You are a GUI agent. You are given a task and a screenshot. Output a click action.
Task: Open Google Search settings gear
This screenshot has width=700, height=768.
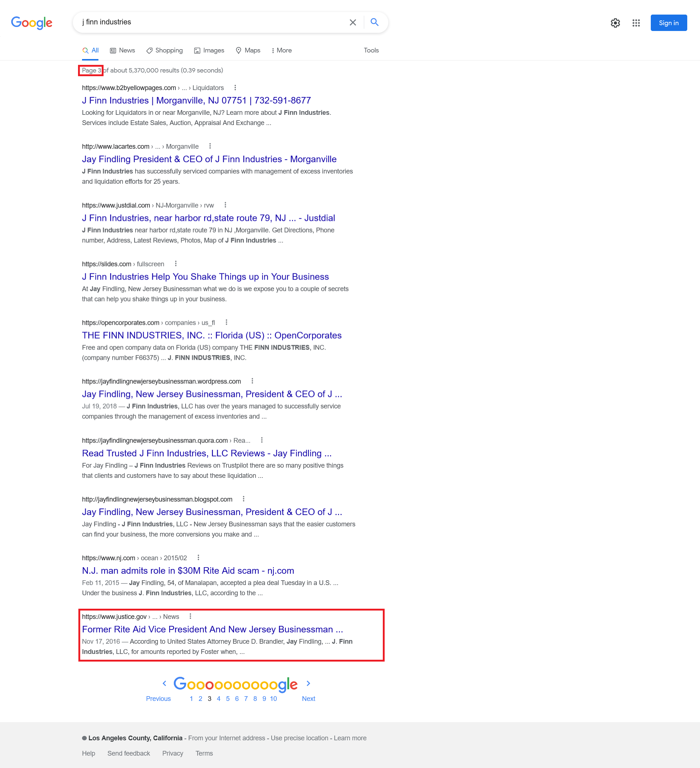pyautogui.click(x=615, y=23)
